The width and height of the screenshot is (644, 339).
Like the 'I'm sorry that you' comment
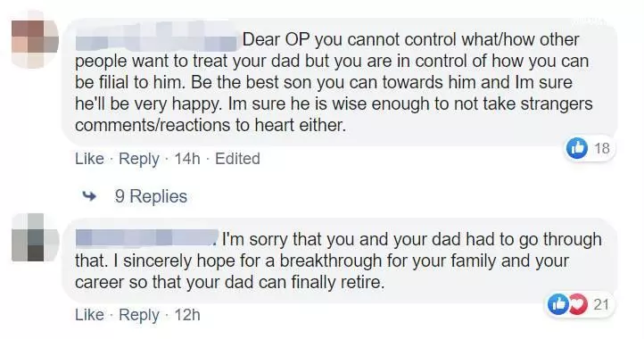(89, 315)
